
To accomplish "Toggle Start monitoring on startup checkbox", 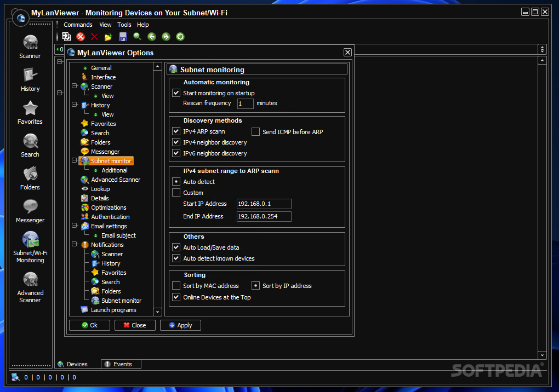I will (176, 93).
